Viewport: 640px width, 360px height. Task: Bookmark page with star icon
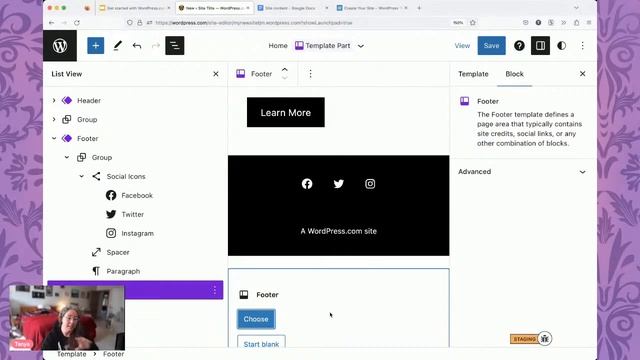click(x=473, y=23)
